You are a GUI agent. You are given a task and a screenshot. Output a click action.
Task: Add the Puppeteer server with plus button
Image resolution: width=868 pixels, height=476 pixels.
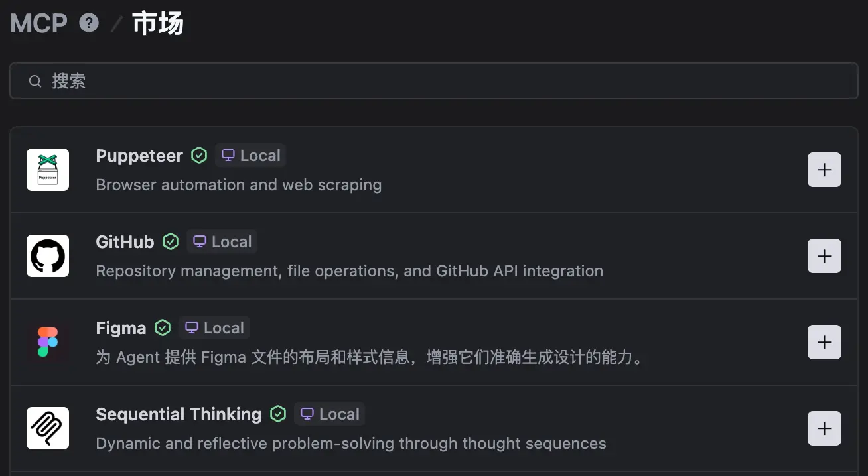coord(824,170)
